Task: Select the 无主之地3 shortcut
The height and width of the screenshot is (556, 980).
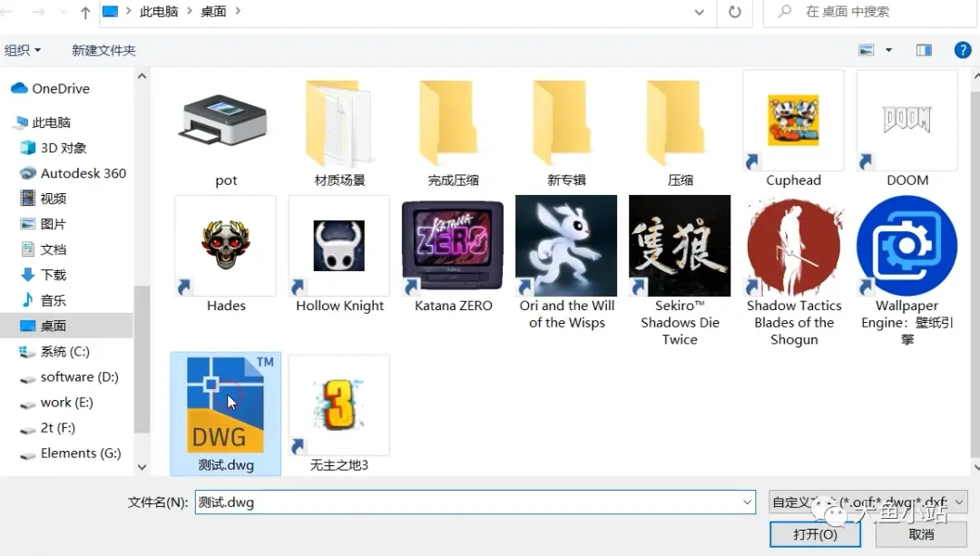Action: (x=339, y=405)
